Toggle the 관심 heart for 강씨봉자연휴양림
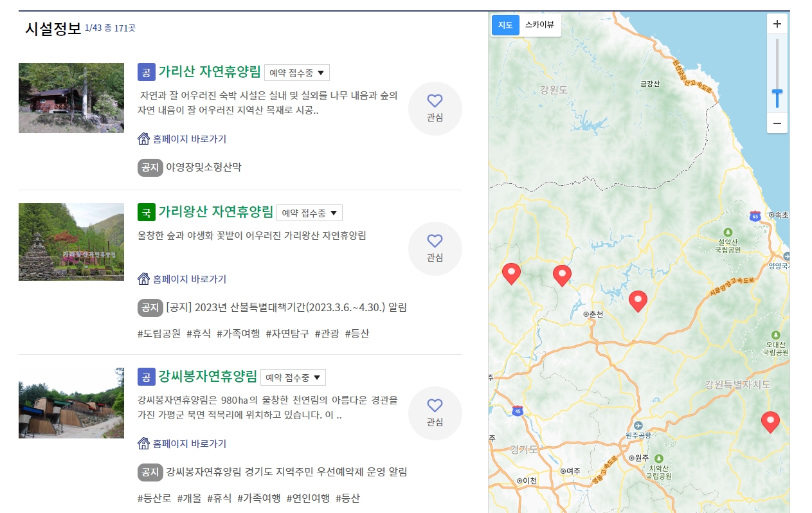This screenshot has height=513, width=812. pyautogui.click(x=435, y=406)
